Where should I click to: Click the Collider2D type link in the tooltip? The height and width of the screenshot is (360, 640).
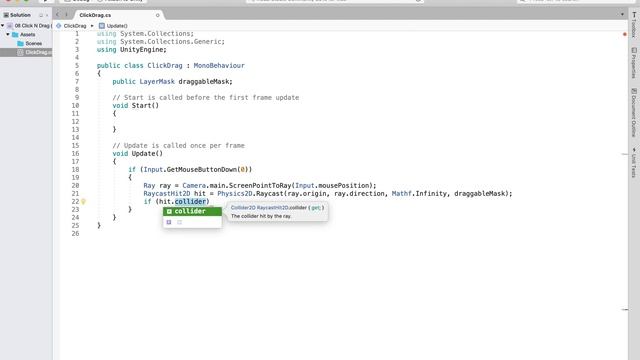pyautogui.click(x=243, y=208)
